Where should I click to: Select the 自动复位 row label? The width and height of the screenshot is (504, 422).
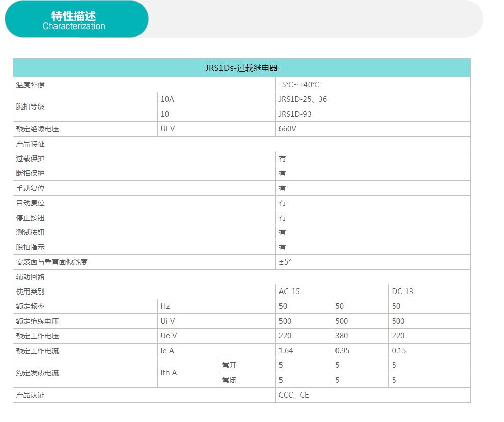[30, 203]
